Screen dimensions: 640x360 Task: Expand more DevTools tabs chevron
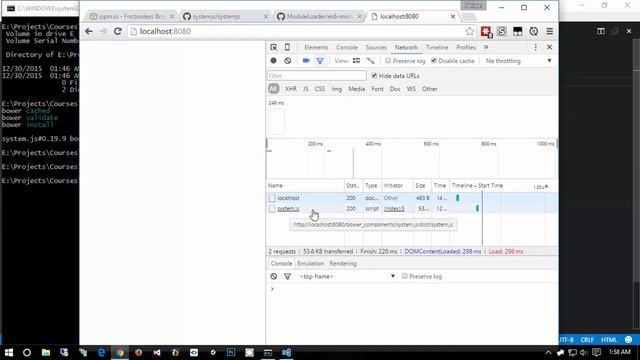486,47
